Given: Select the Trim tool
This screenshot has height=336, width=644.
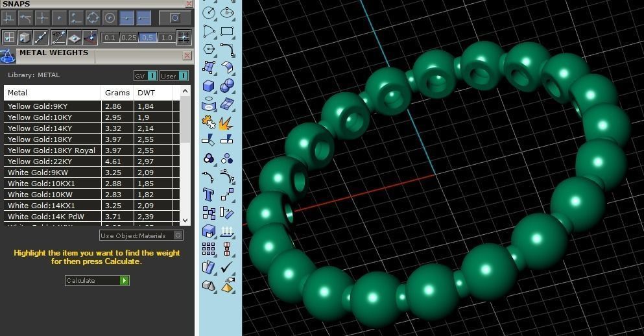Looking at the screenshot, I should click(209, 140).
